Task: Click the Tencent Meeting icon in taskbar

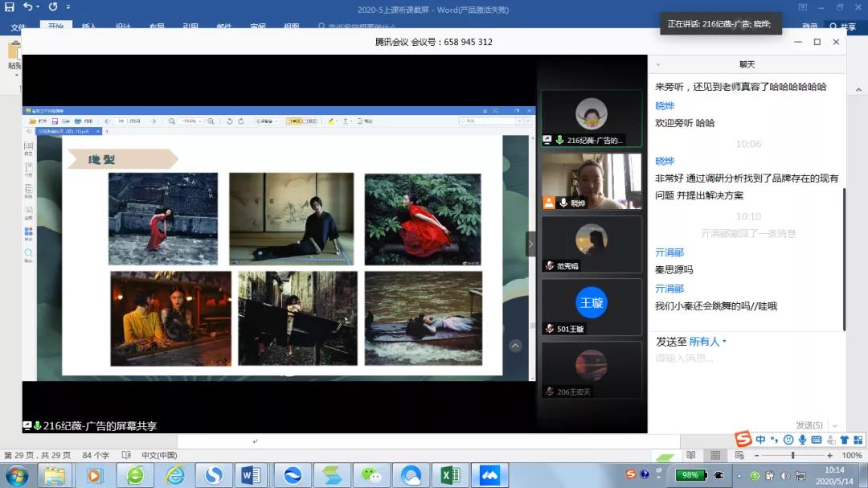Action: 489,475
